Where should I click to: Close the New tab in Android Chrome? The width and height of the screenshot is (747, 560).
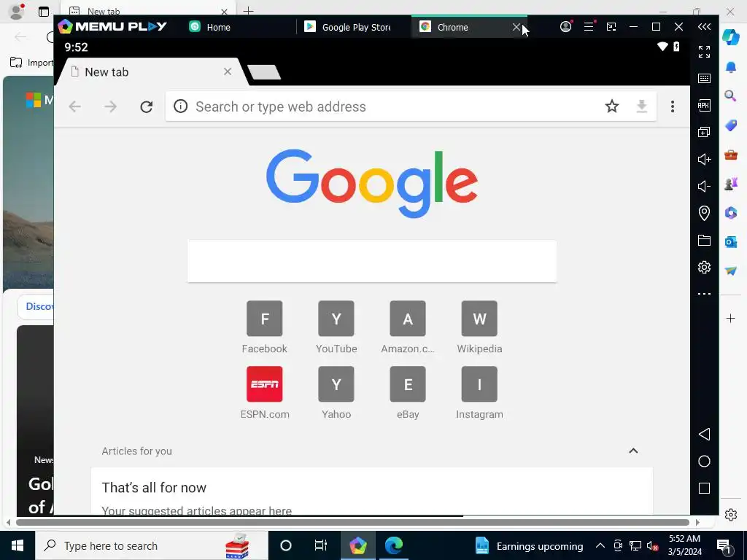[x=228, y=71]
